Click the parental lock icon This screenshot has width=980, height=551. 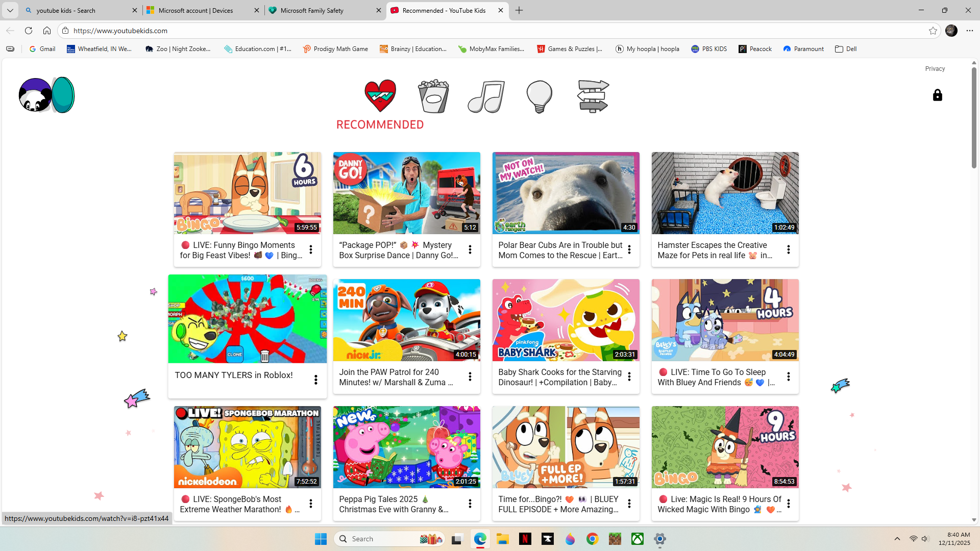click(937, 95)
